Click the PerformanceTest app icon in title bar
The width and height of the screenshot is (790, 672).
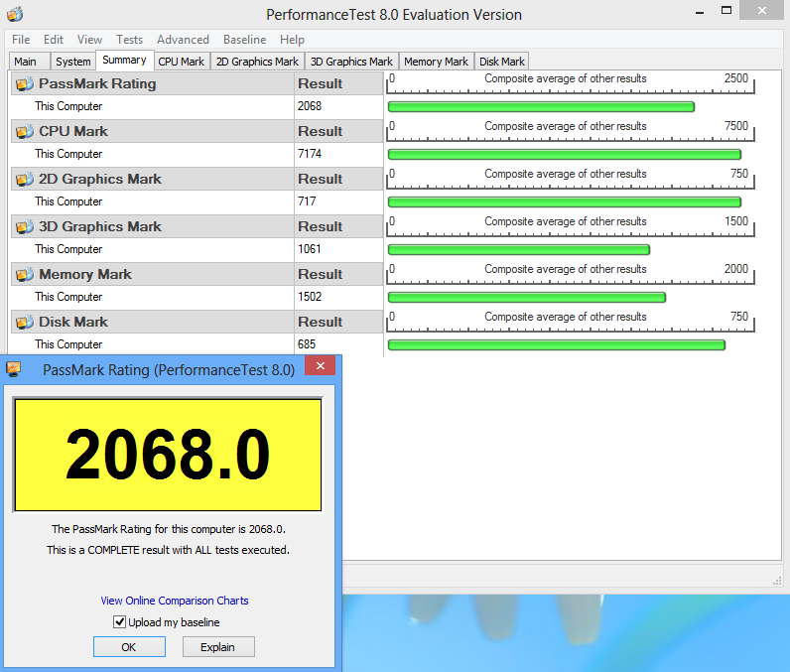(x=15, y=14)
